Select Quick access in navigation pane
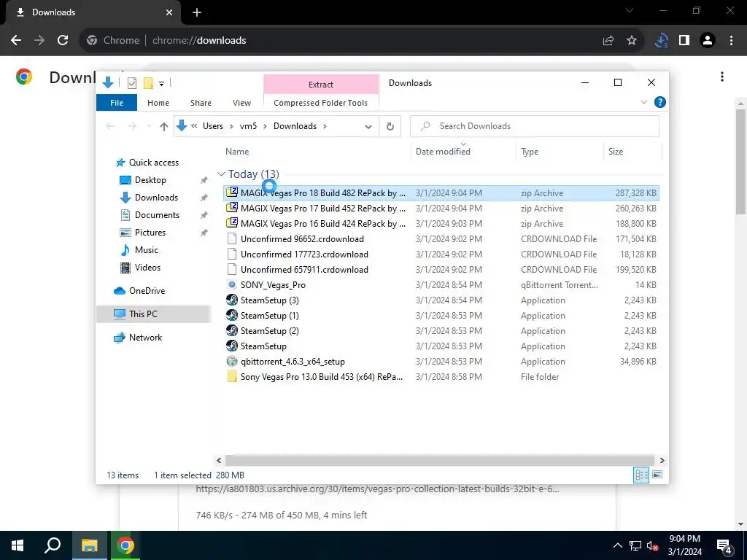This screenshot has width=747, height=560. [x=154, y=163]
